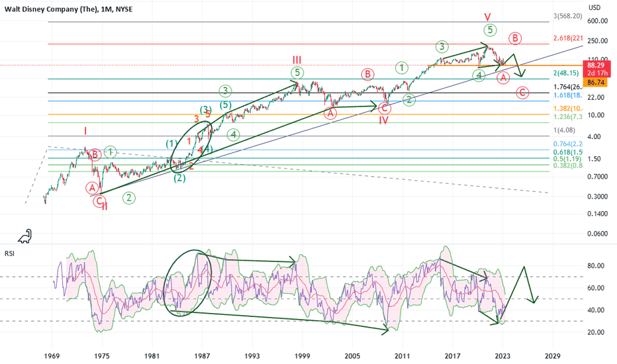Click the Walt Disney Company chart title
617x364 pixels.
pos(68,9)
